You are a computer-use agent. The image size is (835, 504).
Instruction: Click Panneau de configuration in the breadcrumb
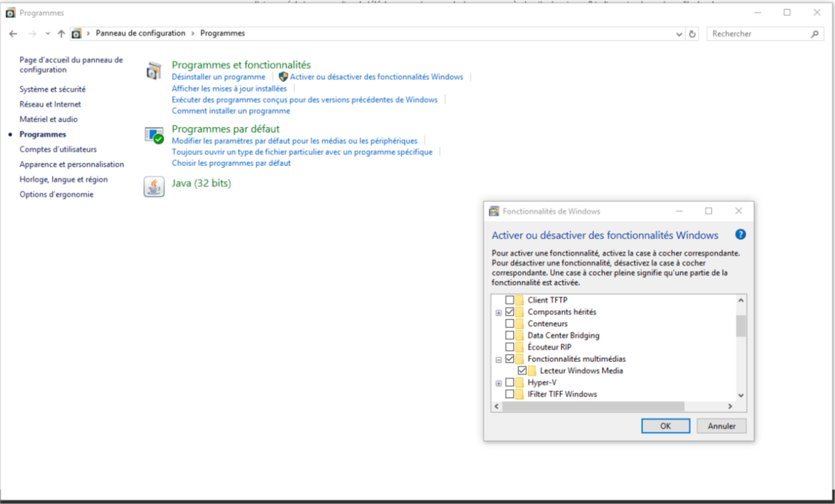[141, 33]
